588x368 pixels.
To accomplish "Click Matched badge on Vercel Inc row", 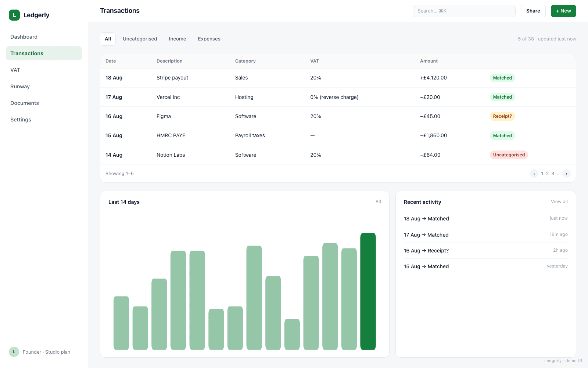I will 502,97.
